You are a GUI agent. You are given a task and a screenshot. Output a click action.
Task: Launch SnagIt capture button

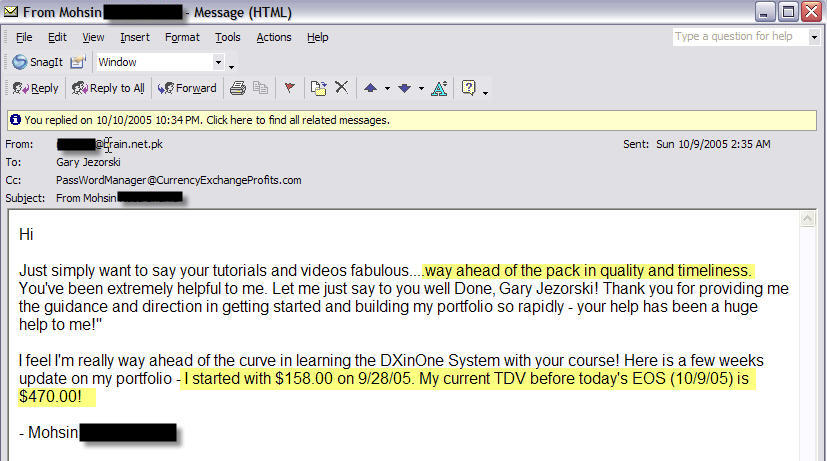pos(37,62)
